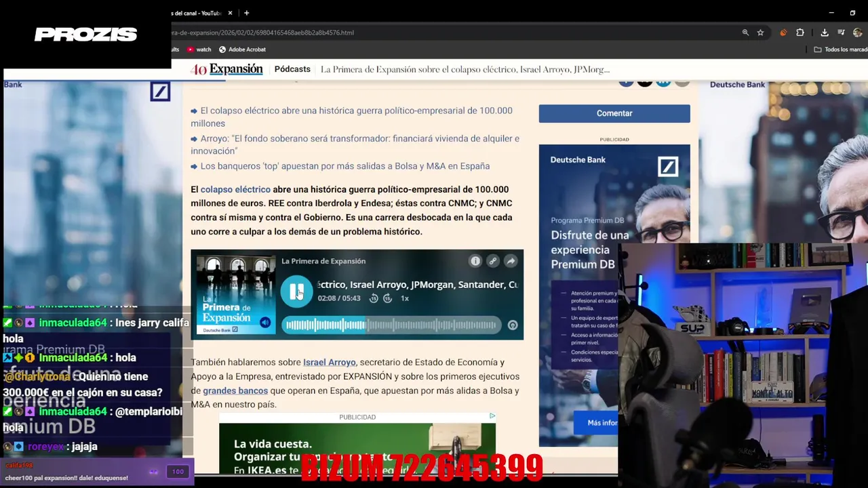Click the chat message from @Charlytona
This screenshot has width=868, height=488.
click(x=83, y=384)
